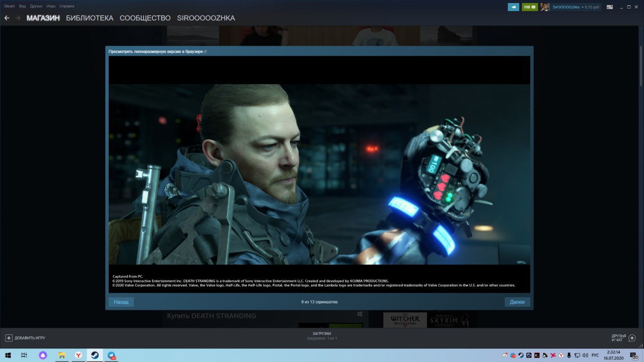644x362 pixels.
Task: Open Steam taskbar button
Action: click(95, 355)
